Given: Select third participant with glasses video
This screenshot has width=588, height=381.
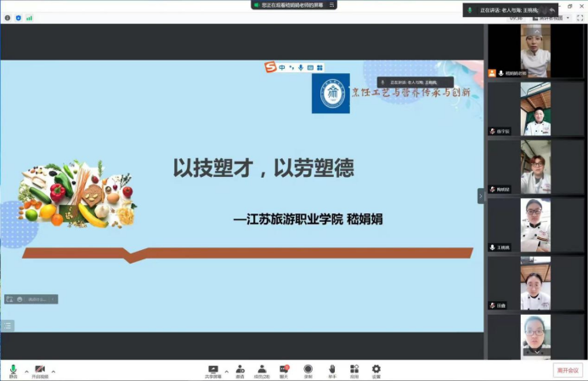Looking at the screenshot, I should pos(535,167).
